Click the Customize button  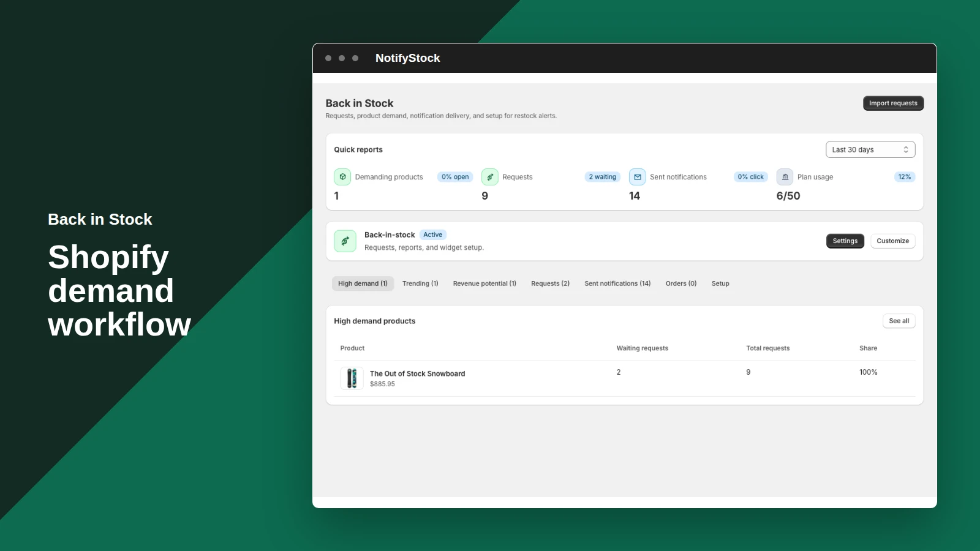point(893,241)
